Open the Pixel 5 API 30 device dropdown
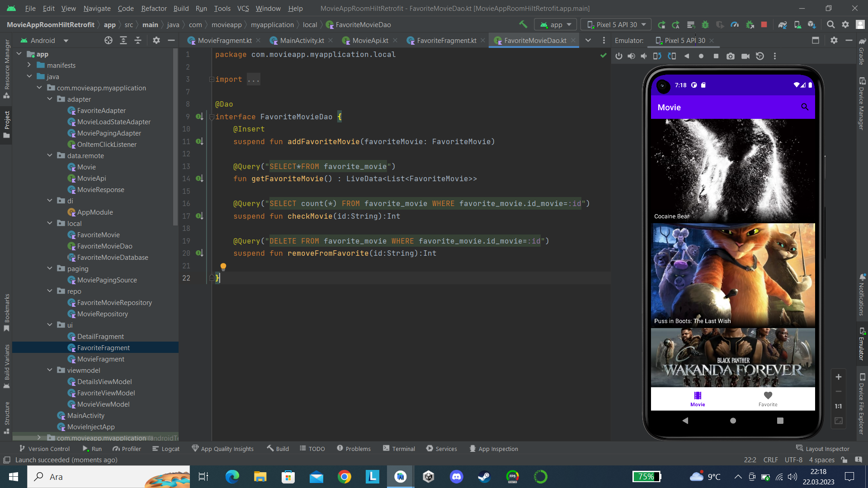The height and width of the screenshot is (488, 868). coord(616,24)
